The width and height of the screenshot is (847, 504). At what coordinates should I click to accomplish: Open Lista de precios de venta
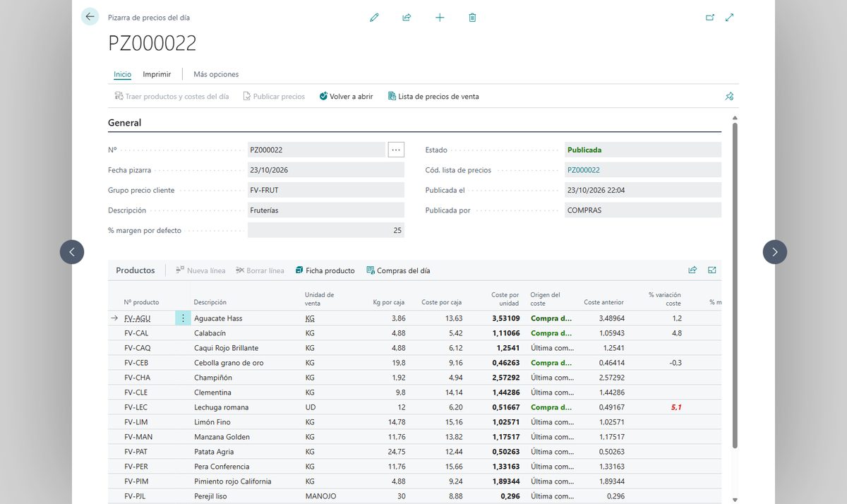(x=433, y=97)
